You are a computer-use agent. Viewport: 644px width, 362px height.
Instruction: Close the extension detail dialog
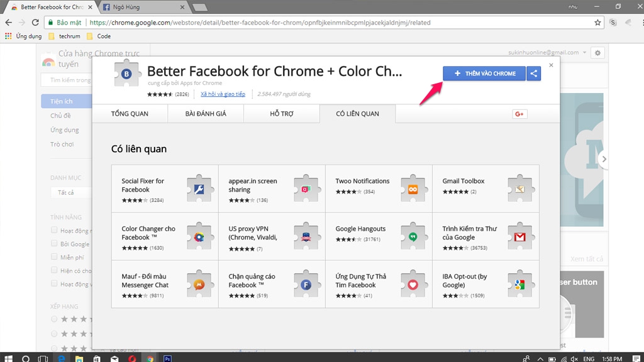551,65
